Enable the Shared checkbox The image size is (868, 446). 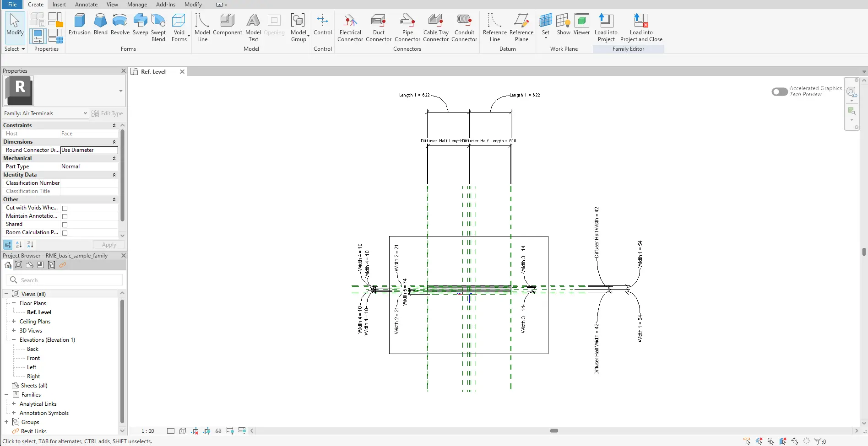click(65, 225)
